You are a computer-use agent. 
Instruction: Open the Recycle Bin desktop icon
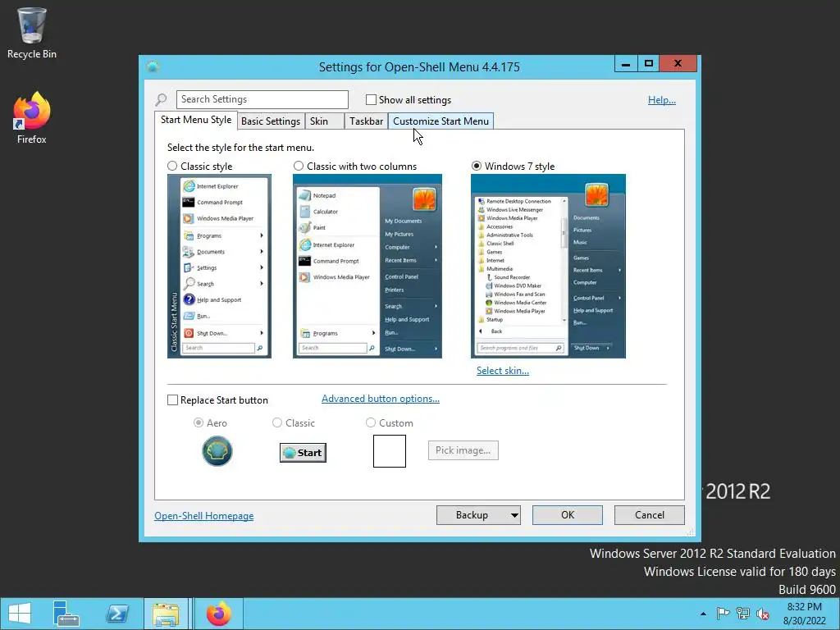tap(32, 33)
